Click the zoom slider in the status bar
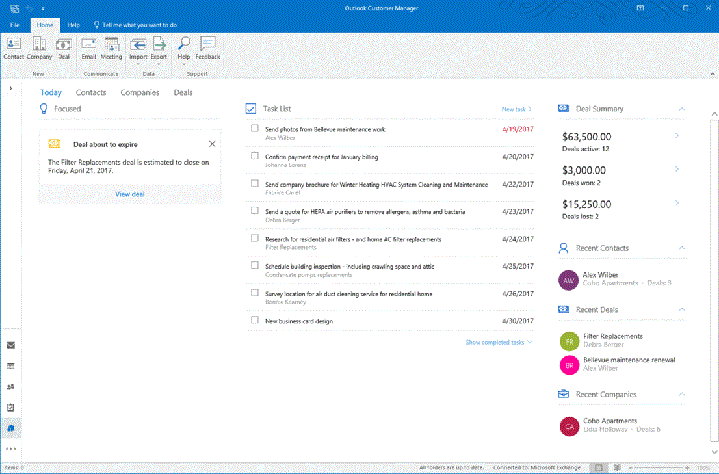Screen dimensions: 719x474 click(658, 468)
